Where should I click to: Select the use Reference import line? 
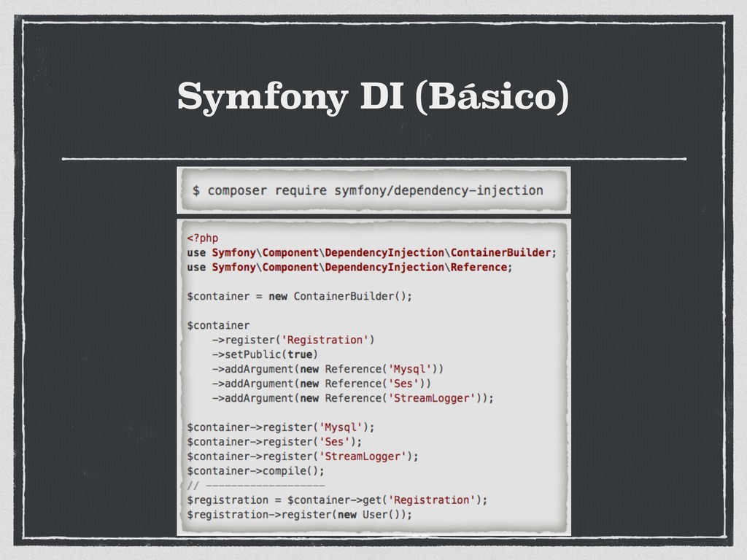[349, 267]
